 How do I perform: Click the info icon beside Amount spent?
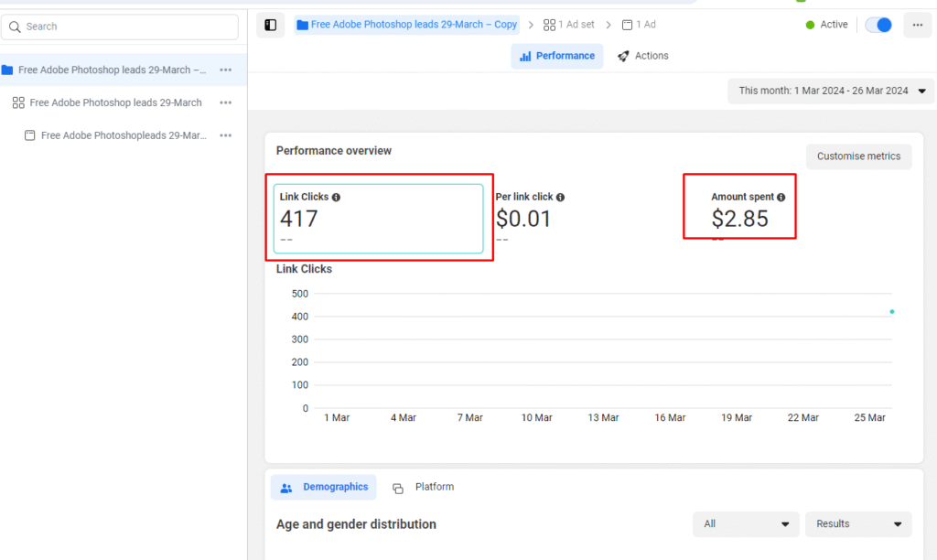[781, 197]
